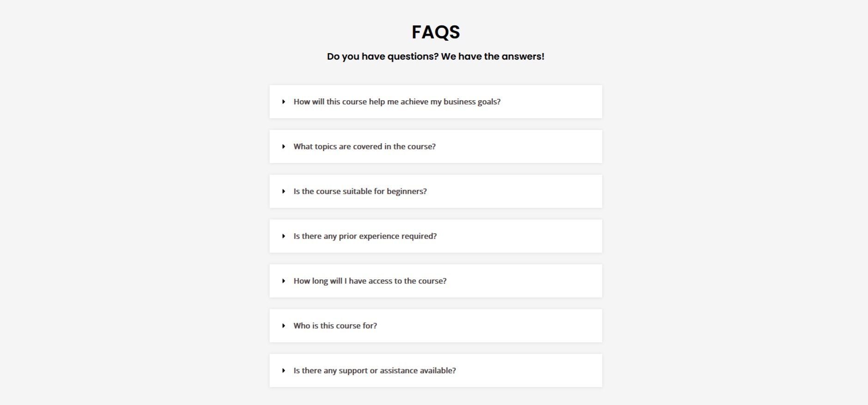The width and height of the screenshot is (868, 405).
Task: Click the arrow icon for the beginners question
Action: pyautogui.click(x=284, y=191)
